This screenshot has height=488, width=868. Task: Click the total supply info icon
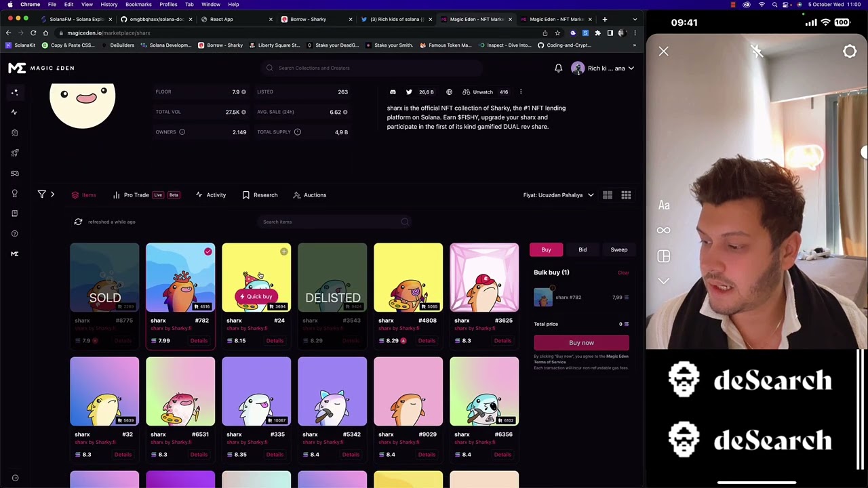(297, 132)
